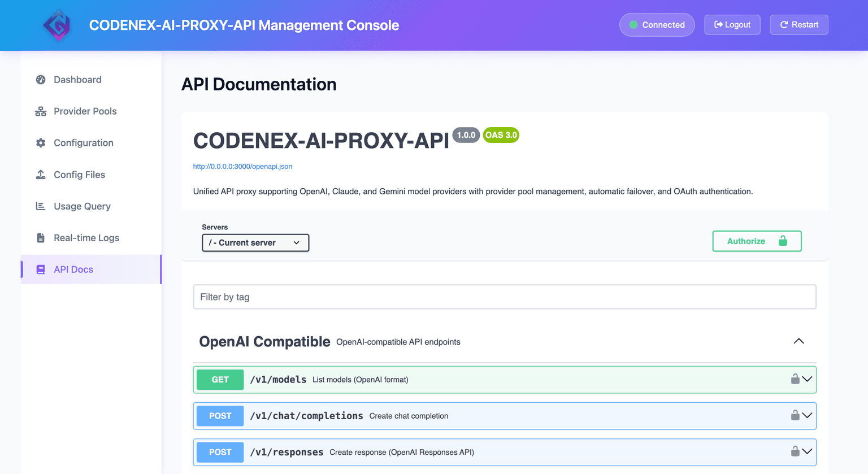This screenshot has width=868, height=474.
Task: Expand the /v1/responses endpoint chevron
Action: point(807,451)
